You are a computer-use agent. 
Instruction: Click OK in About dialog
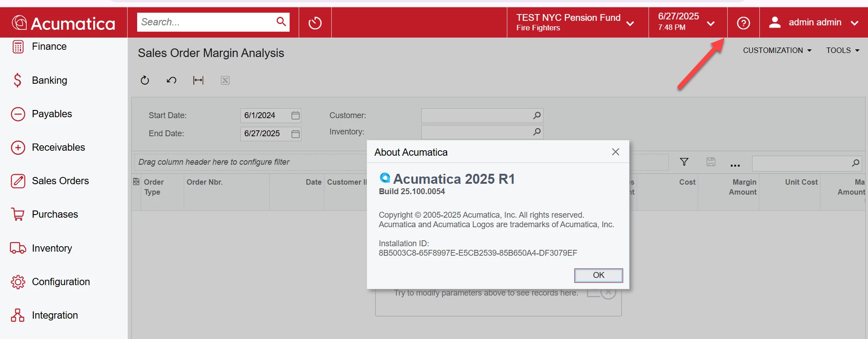point(598,275)
